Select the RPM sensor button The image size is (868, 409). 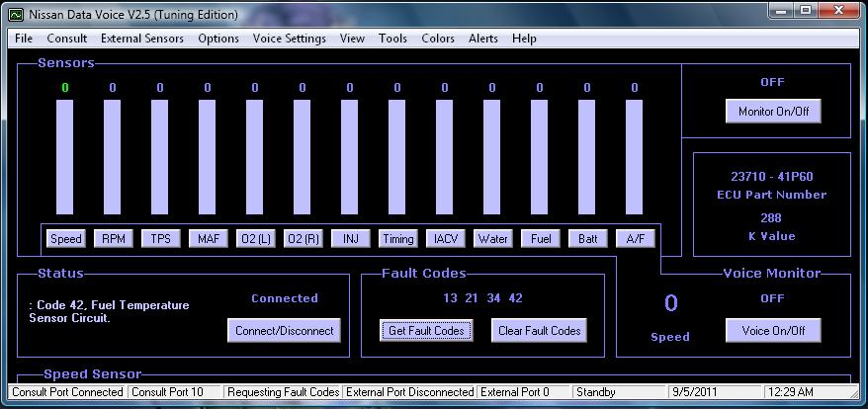(114, 238)
